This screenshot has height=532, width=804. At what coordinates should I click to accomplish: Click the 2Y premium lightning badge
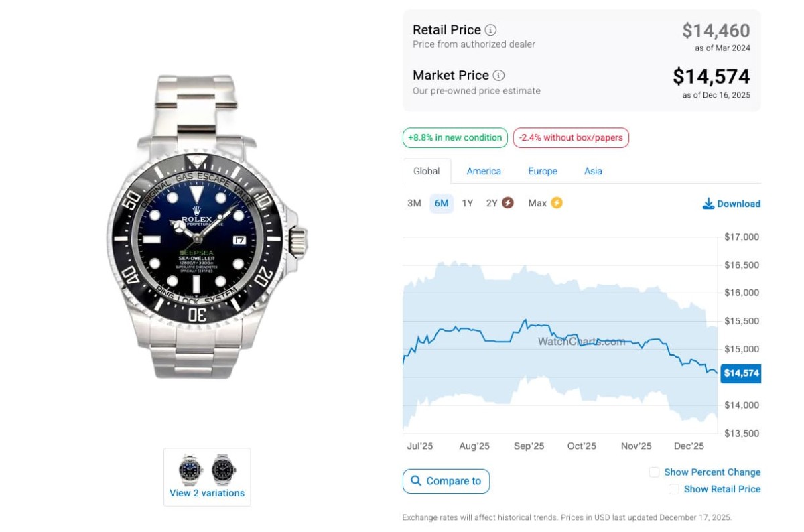click(x=508, y=203)
